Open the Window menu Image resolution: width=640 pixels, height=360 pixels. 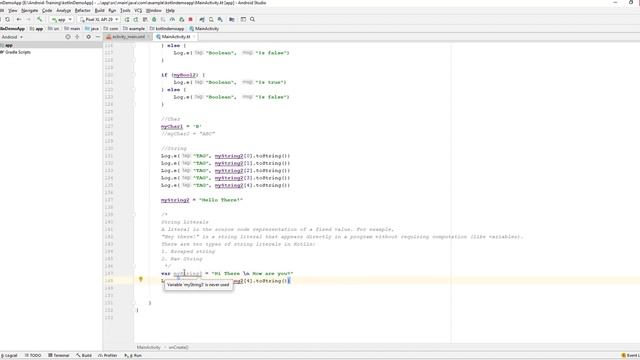click(153, 10)
